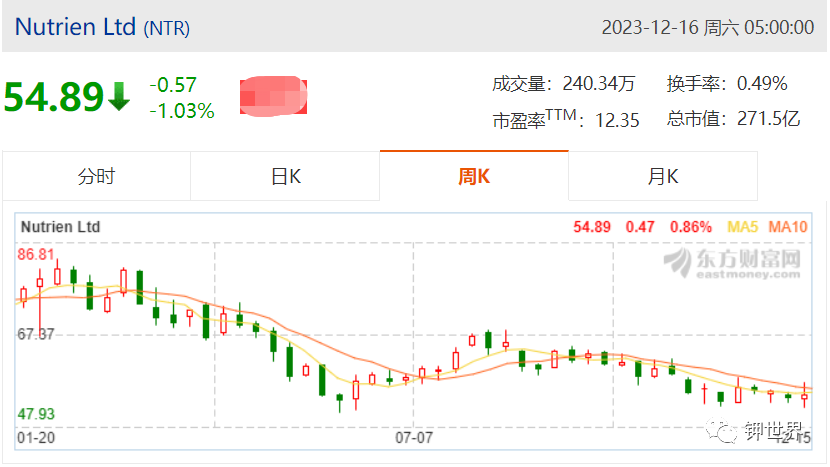Viewport: 830px width, 467px height.
Task: Click the 86.81 high price label
Action: click(35, 255)
